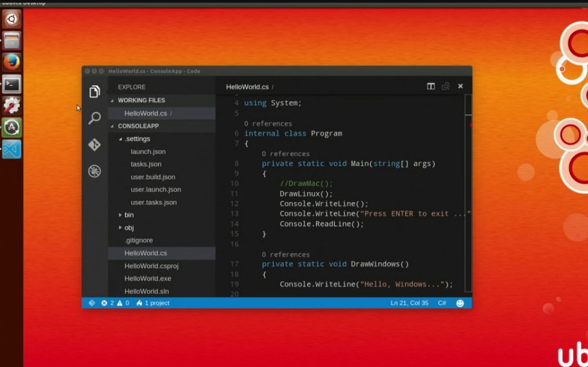Select the Visual Studio Code dock icon
The height and width of the screenshot is (367, 588).
pos(12,149)
